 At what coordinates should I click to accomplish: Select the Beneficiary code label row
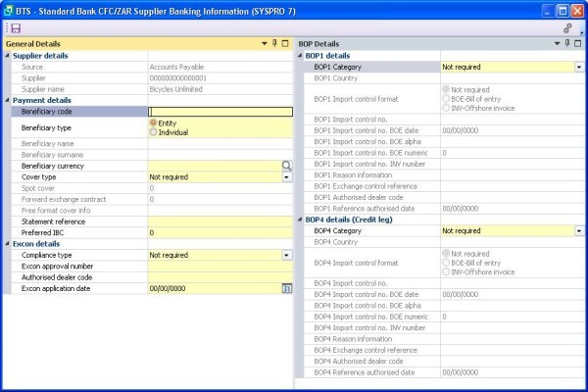[79, 112]
